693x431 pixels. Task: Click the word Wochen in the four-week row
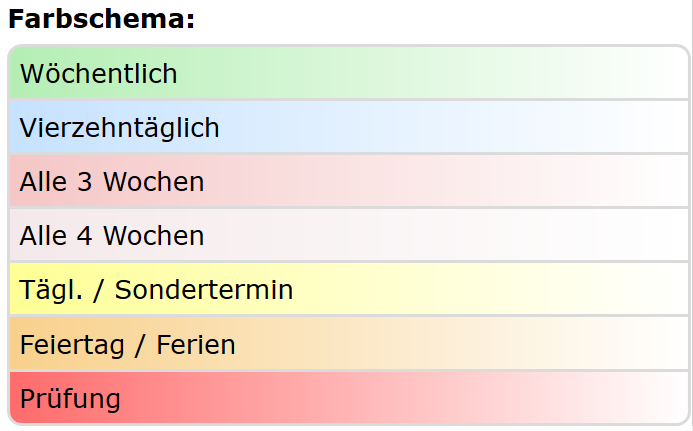point(154,236)
